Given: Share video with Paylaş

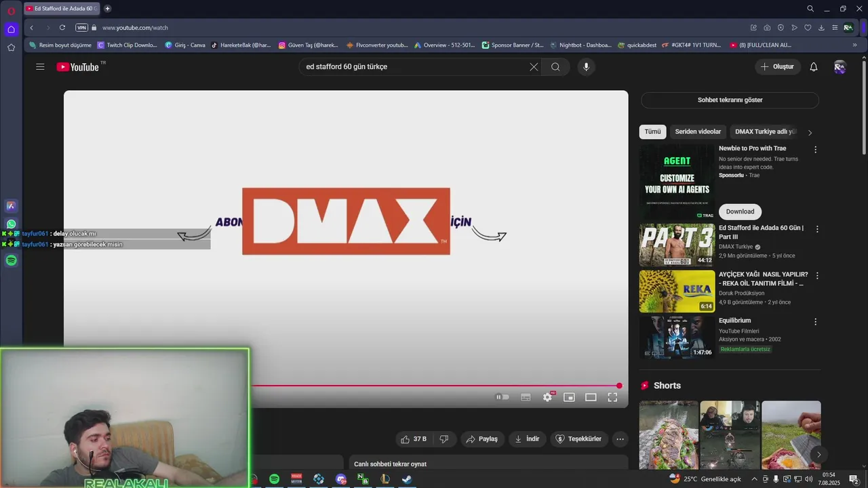Looking at the screenshot, I should 483,439.
